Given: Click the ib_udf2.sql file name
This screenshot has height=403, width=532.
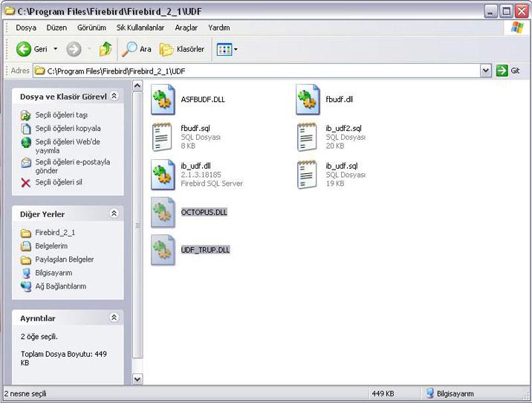Looking at the screenshot, I should tap(344, 129).
